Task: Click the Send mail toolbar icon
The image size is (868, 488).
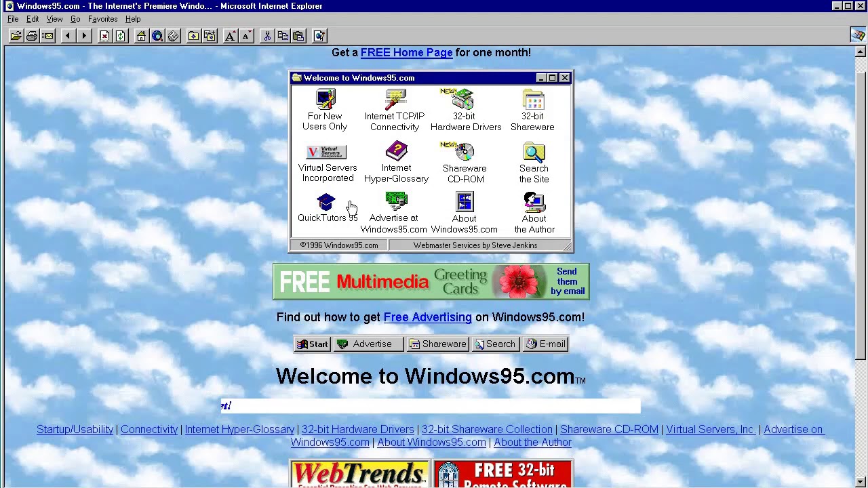Action: (47, 36)
